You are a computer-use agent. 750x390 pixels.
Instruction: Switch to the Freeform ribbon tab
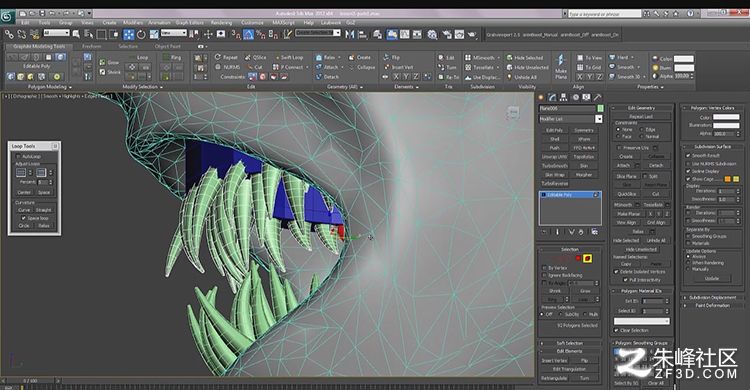pyautogui.click(x=91, y=46)
